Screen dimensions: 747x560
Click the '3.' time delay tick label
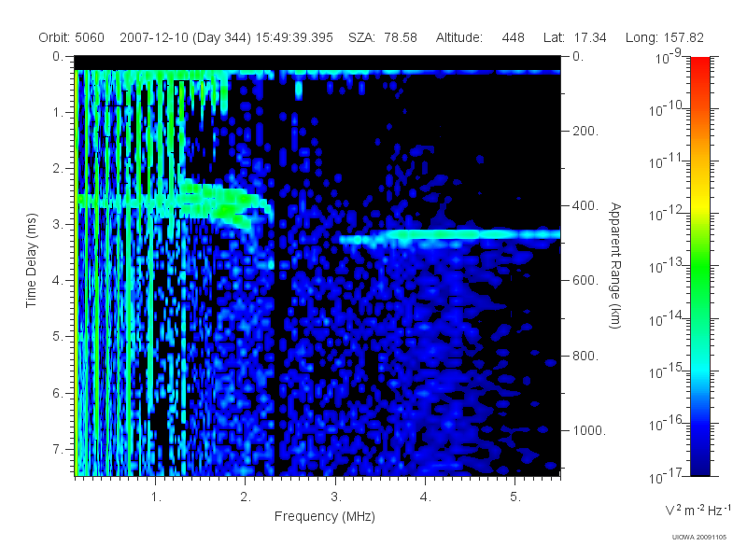click(x=58, y=224)
